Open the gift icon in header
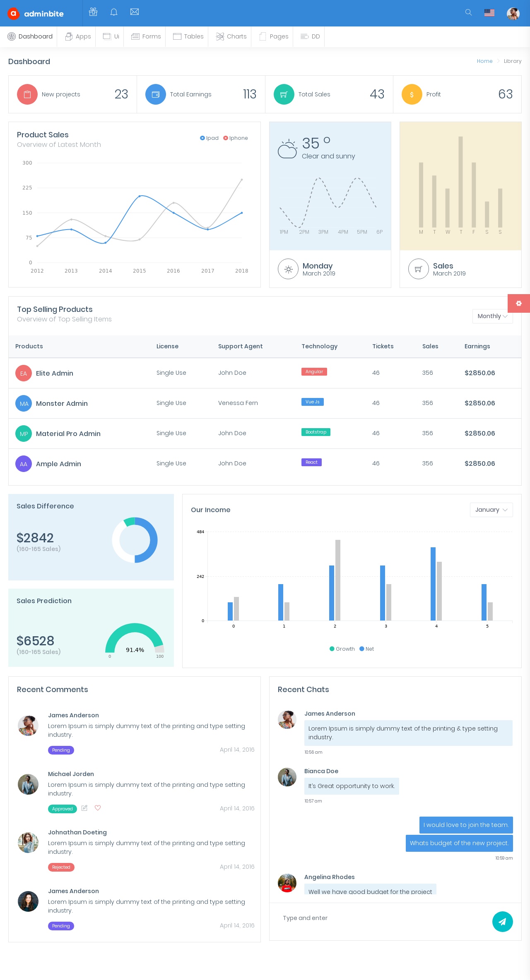The width and height of the screenshot is (530, 980). [93, 12]
